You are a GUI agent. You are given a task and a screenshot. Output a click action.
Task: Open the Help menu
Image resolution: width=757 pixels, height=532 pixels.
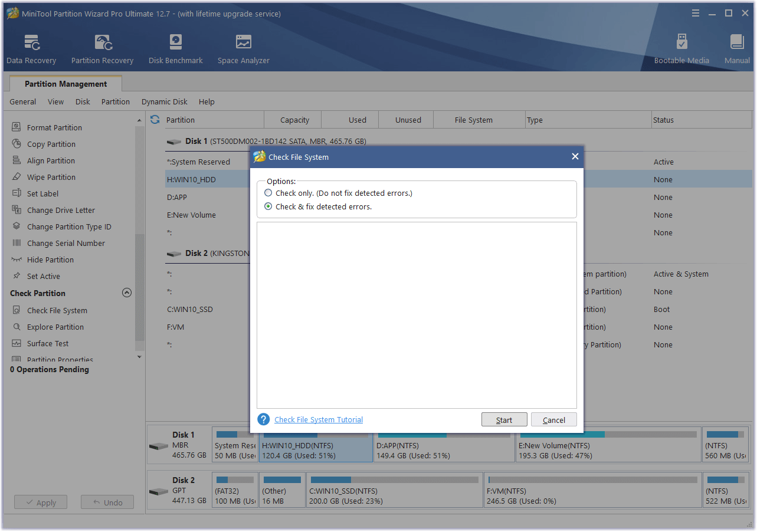click(207, 101)
